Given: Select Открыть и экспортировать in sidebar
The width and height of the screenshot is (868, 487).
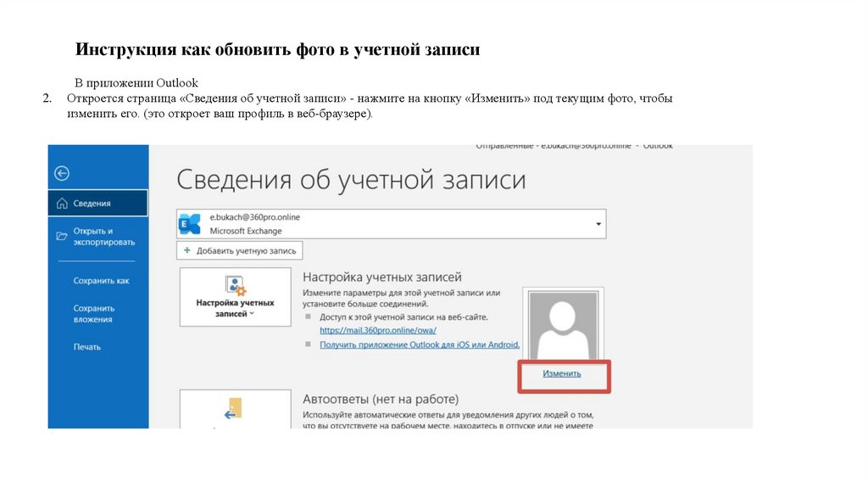Looking at the screenshot, I should 103,237.
